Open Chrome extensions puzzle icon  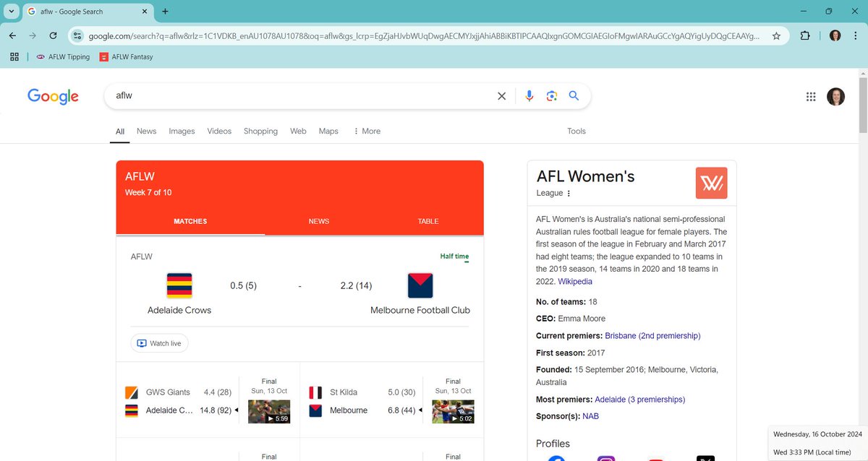(x=805, y=35)
